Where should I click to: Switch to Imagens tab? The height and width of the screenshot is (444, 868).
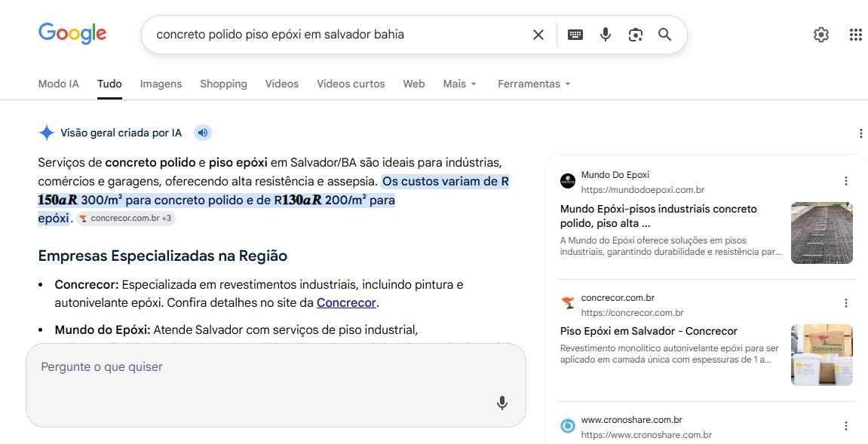coord(161,84)
